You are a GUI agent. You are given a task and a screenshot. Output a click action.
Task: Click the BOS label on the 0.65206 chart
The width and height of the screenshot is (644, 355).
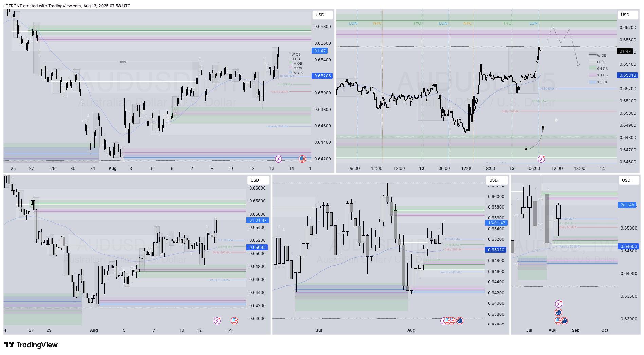(x=123, y=62)
